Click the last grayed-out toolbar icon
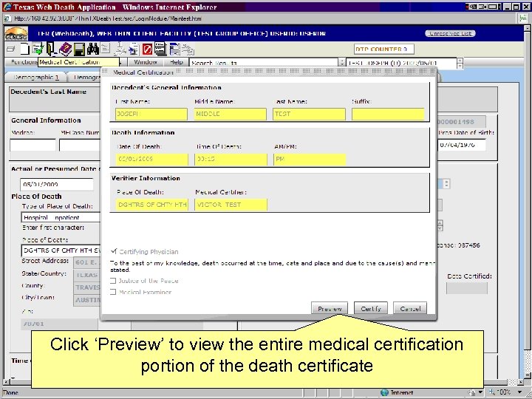The height and width of the screenshot is (399, 532). 188,50
